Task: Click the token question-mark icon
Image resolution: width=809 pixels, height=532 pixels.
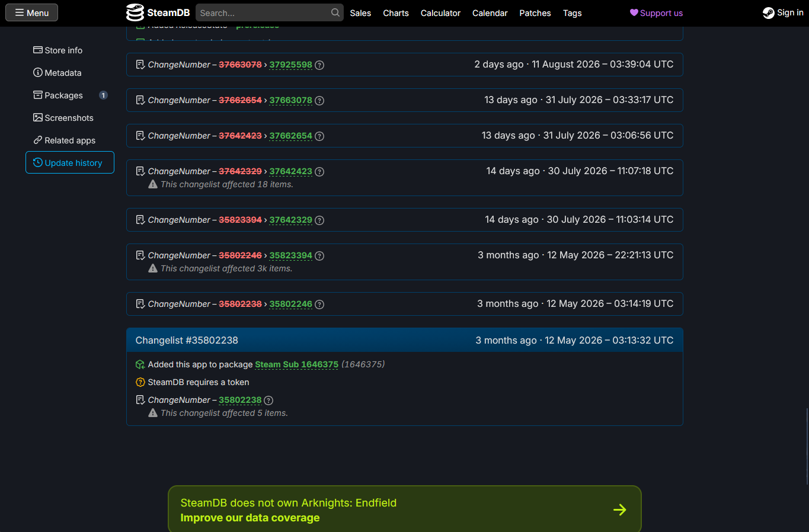Action: pos(140,382)
